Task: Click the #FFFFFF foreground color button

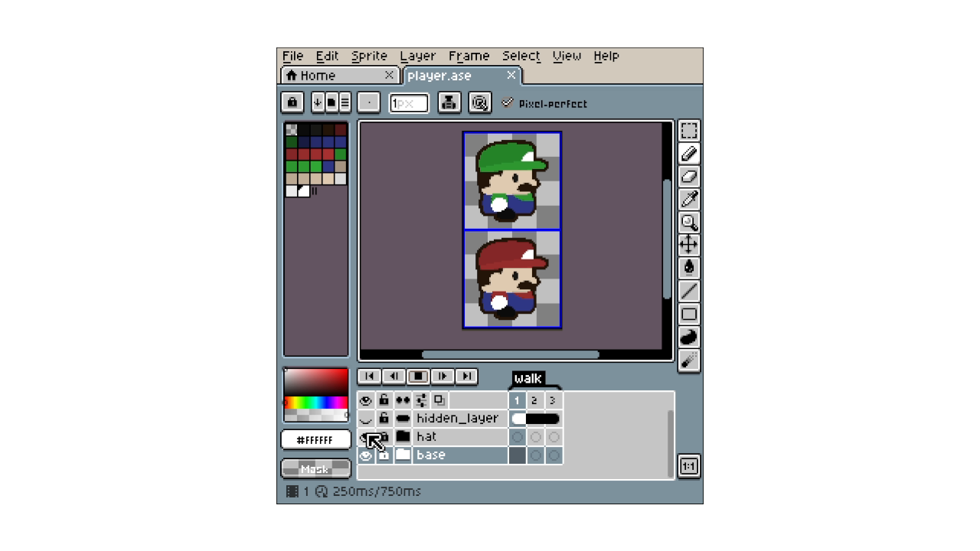Action: [315, 440]
